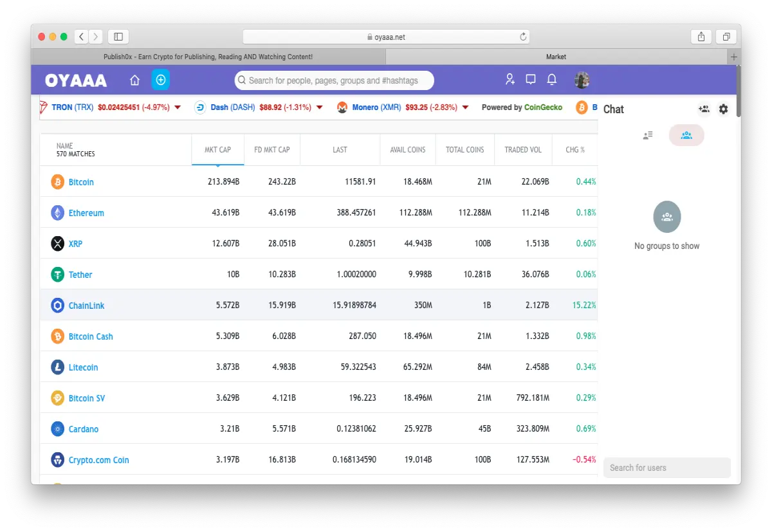This screenshot has height=532, width=772.
Task: Click the page vertical scrollbar
Action: coord(739,91)
